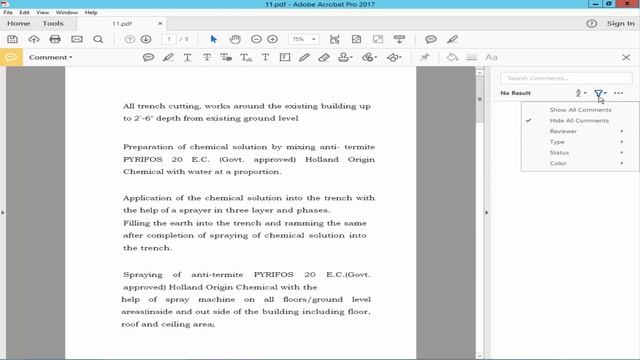Viewport: 640px width, 360px height.
Task: Close the Comment toolbar
Action: click(626, 58)
